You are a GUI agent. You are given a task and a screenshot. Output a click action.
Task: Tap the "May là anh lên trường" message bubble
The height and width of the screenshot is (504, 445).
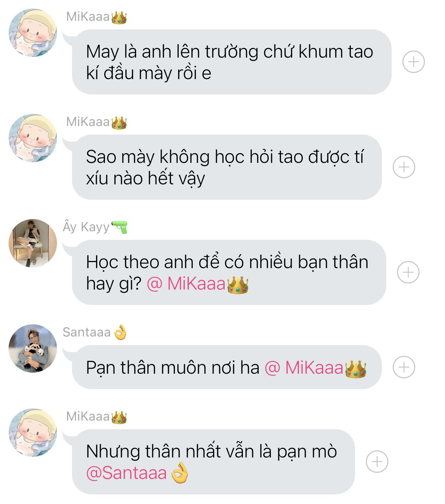point(231,62)
